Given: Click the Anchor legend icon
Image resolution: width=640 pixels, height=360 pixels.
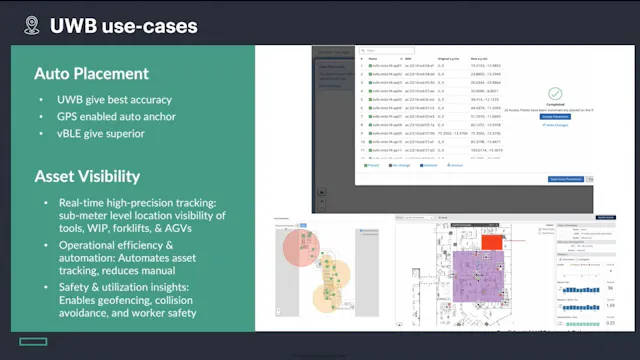Looking at the screenshot, I should [x=449, y=165].
